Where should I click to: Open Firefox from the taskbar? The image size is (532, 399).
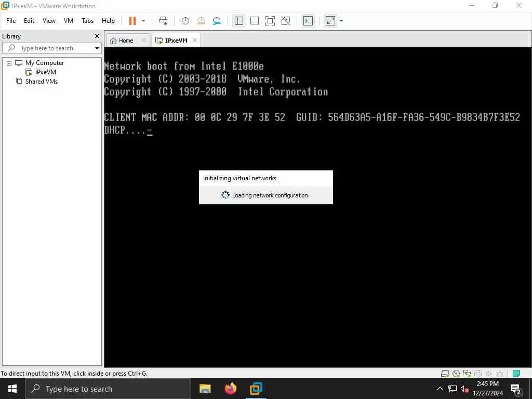(x=230, y=389)
